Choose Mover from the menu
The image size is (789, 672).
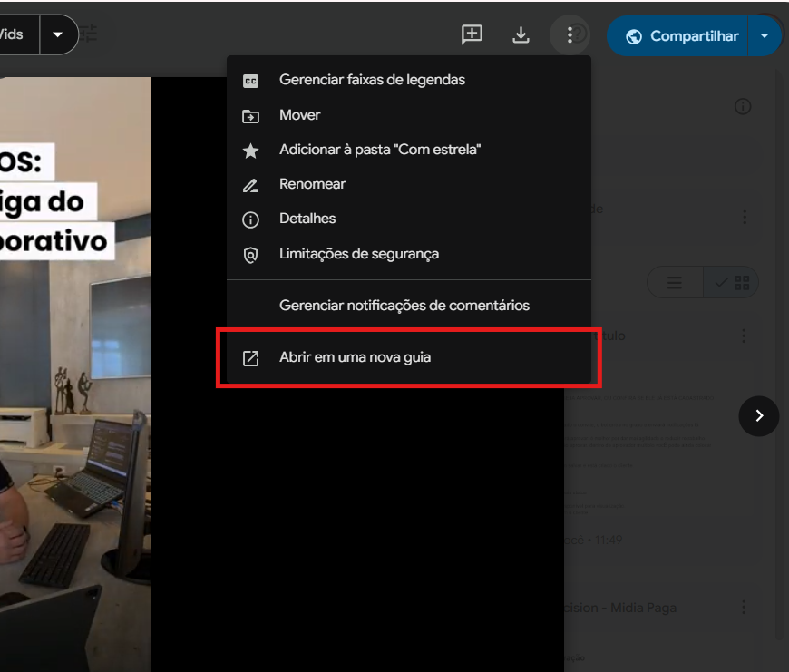[x=299, y=115]
